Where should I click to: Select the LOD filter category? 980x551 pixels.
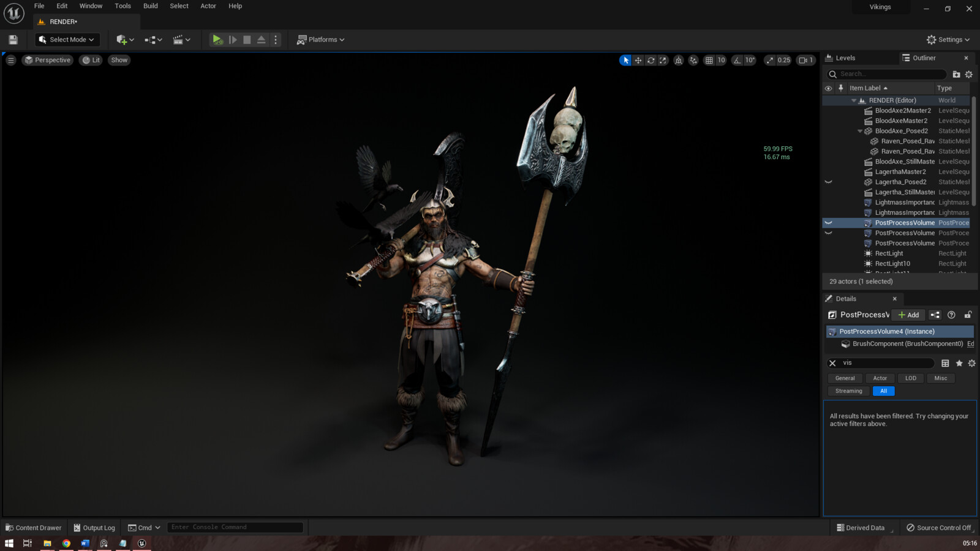click(x=911, y=378)
